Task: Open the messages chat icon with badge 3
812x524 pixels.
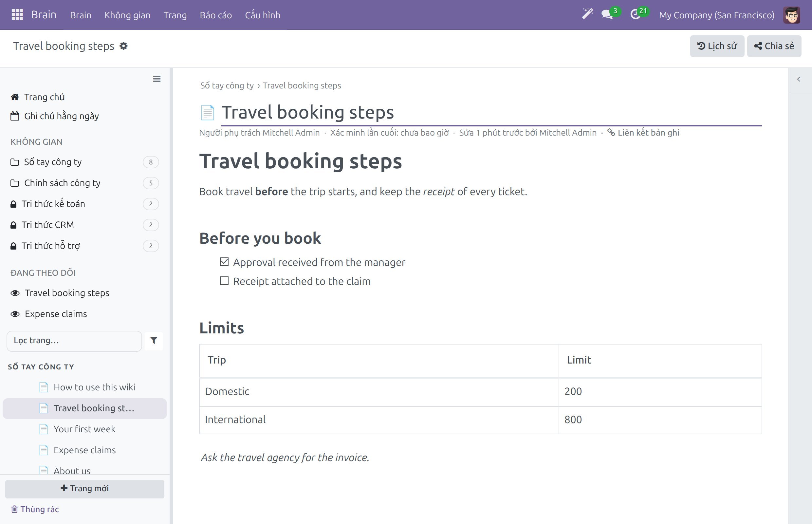Action: [607, 15]
